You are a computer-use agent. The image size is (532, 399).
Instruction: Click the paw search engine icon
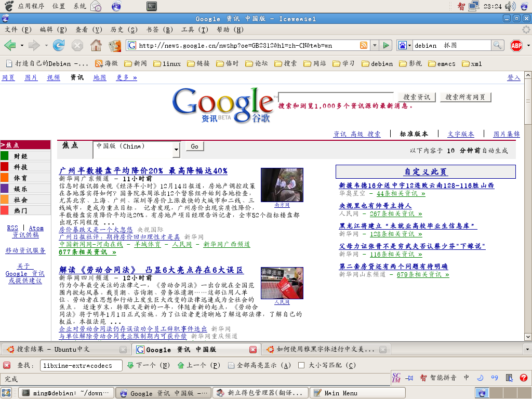pyautogui.click(x=403, y=45)
